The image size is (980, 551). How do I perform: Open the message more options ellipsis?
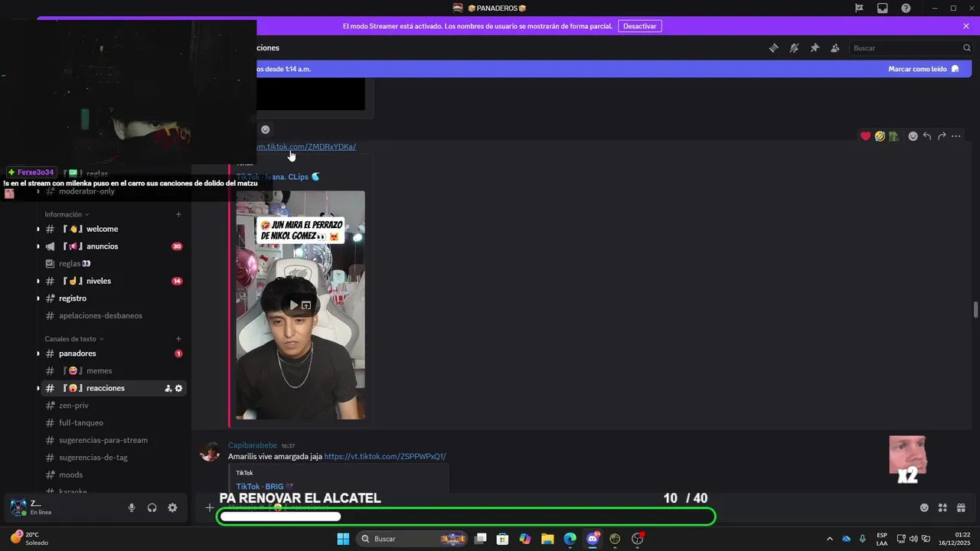(x=956, y=136)
